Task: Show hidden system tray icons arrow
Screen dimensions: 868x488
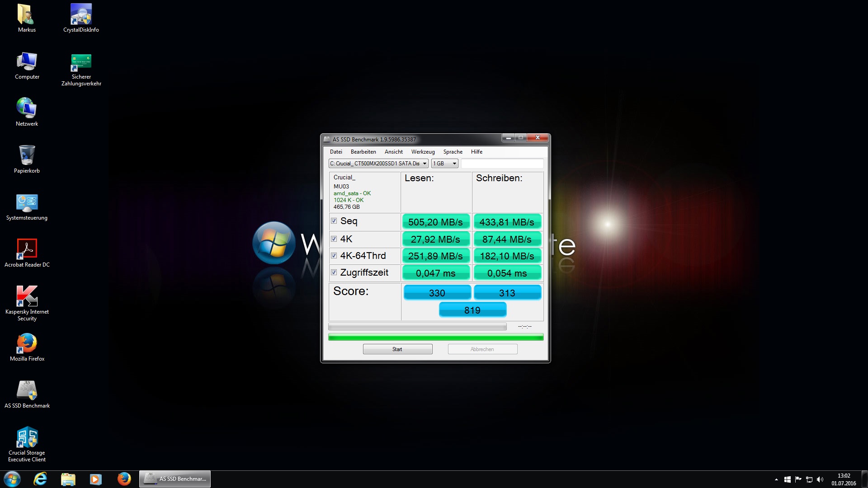Action: [x=776, y=479]
